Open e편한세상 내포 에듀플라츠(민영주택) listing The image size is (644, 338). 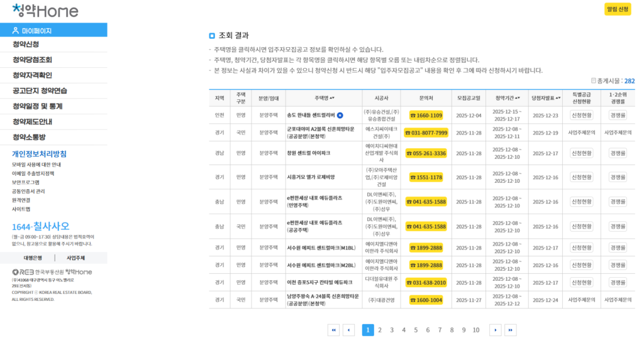[314, 202]
